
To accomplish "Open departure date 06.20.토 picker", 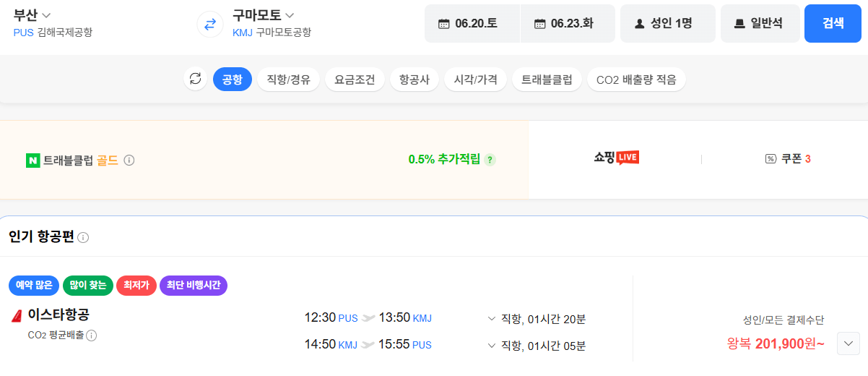I will [x=472, y=24].
